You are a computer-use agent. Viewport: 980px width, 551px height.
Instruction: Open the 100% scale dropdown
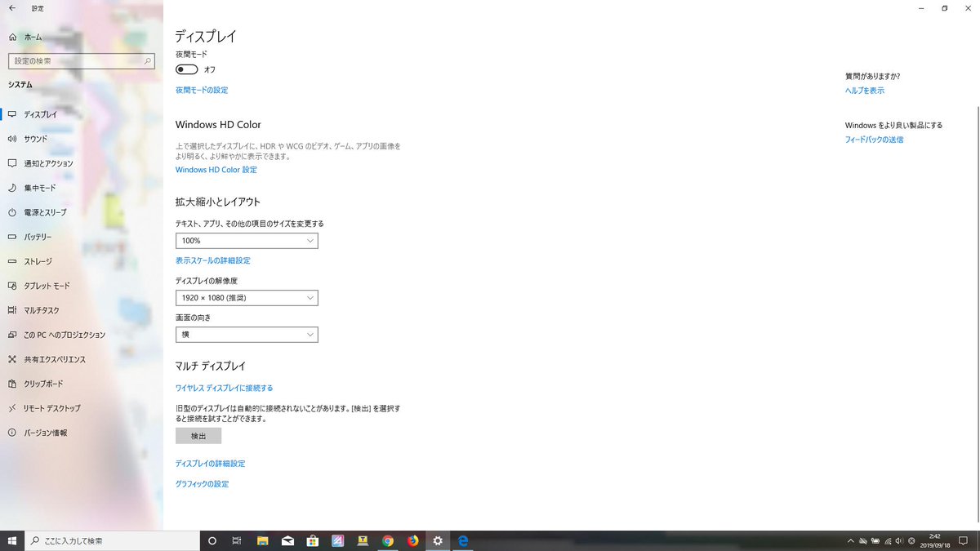click(247, 241)
